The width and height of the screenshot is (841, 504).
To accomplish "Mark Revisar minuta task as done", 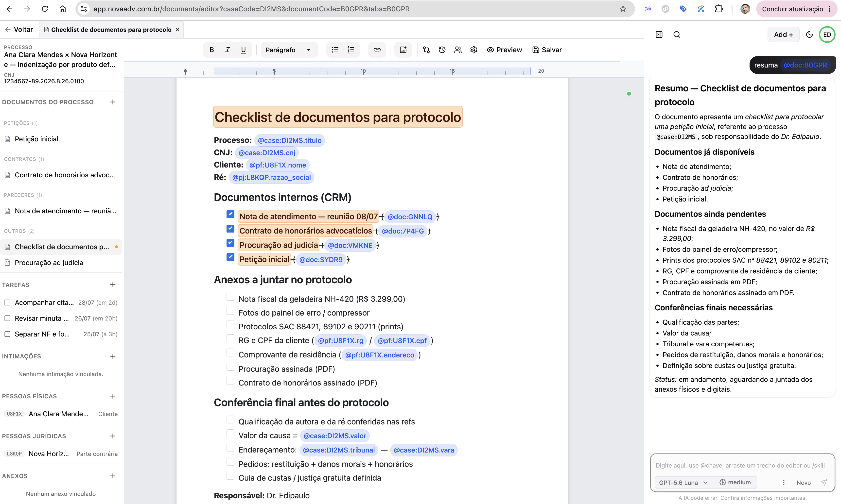I will pos(7,318).
